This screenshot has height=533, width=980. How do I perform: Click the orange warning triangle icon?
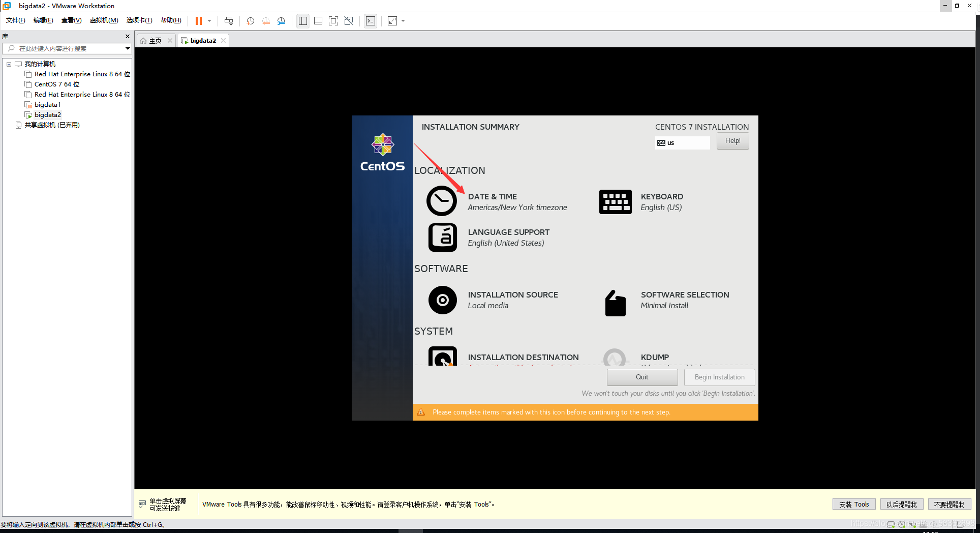(x=421, y=412)
